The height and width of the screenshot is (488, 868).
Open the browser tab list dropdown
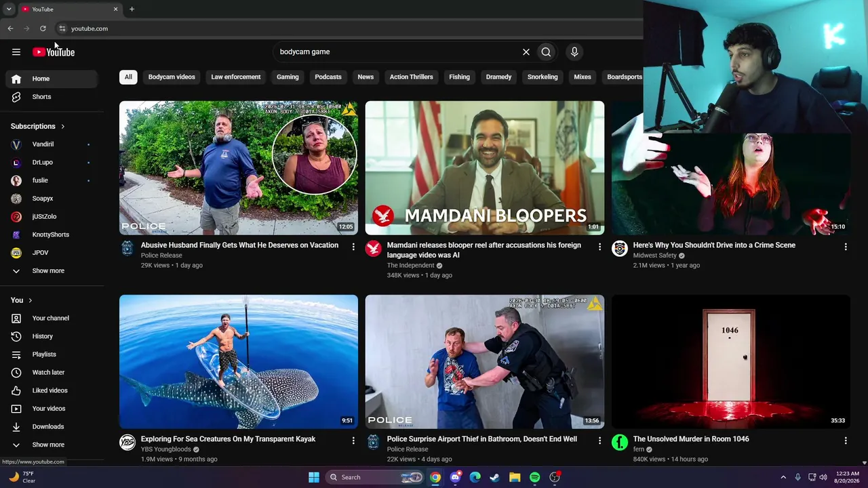9,9
